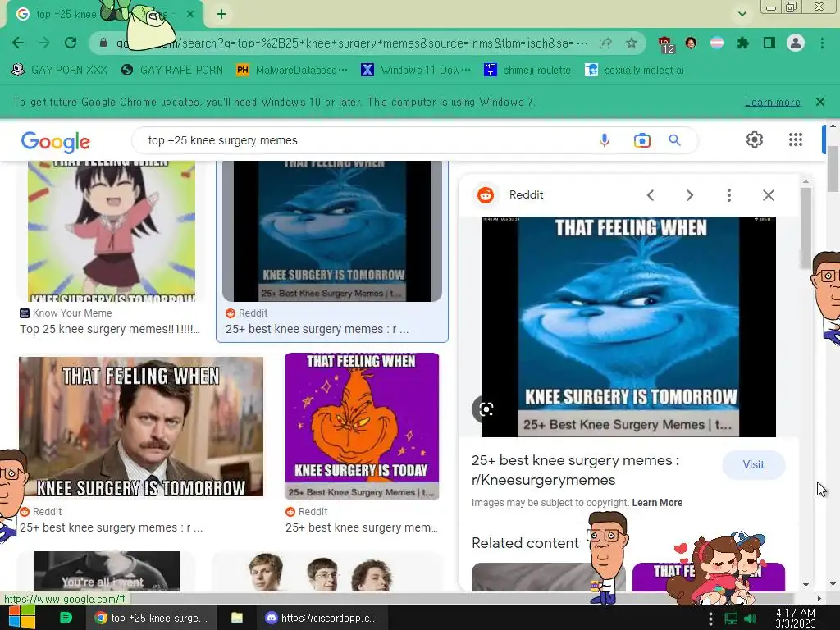Click '25+ best knee surgery memes : r/Kneesurgerymemes' title
This screenshot has height=630, width=840.
point(575,470)
